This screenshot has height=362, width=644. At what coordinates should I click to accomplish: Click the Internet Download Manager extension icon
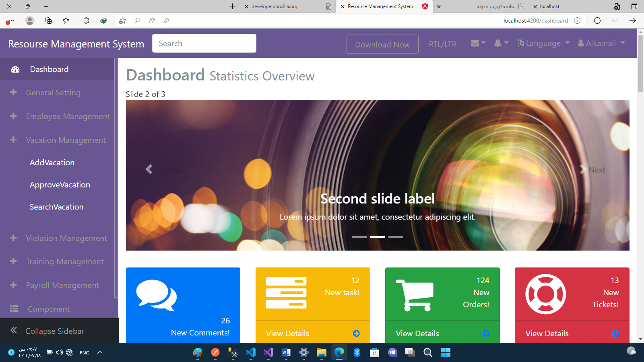(x=103, y=21)
